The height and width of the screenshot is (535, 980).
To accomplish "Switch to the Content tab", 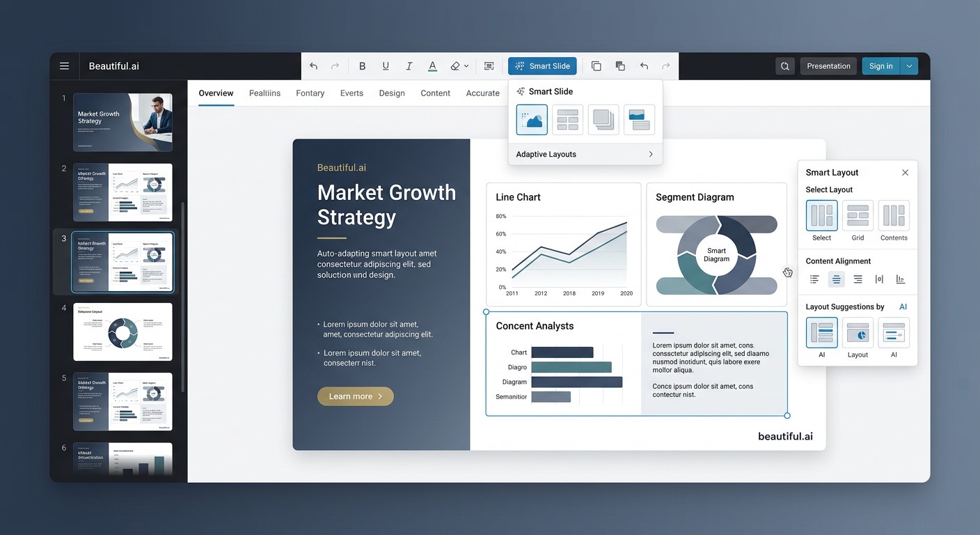I will pos(436,93).
